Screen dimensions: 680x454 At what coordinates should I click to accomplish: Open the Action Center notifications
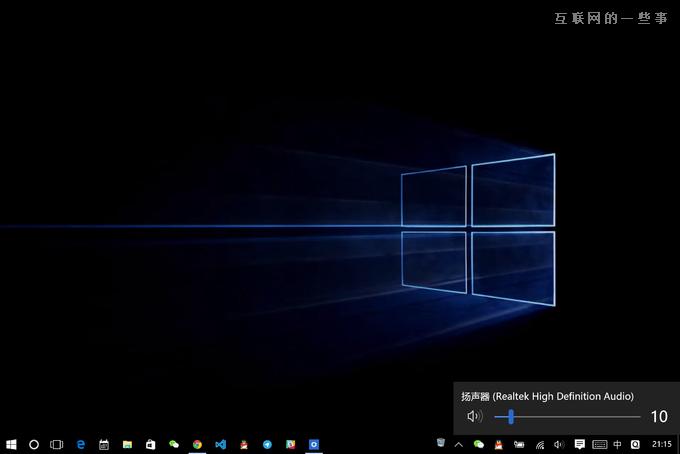[579, 444]
